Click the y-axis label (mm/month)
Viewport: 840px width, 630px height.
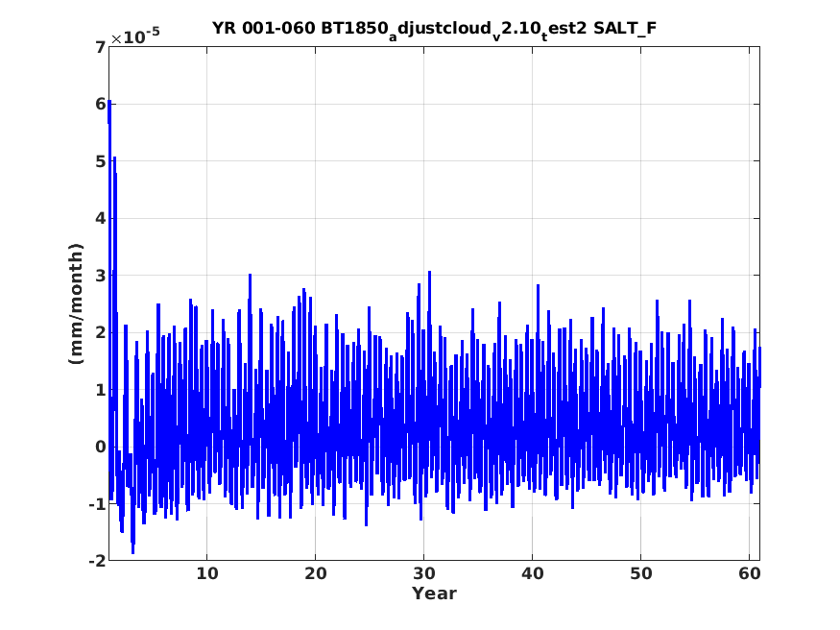[76, 303]
